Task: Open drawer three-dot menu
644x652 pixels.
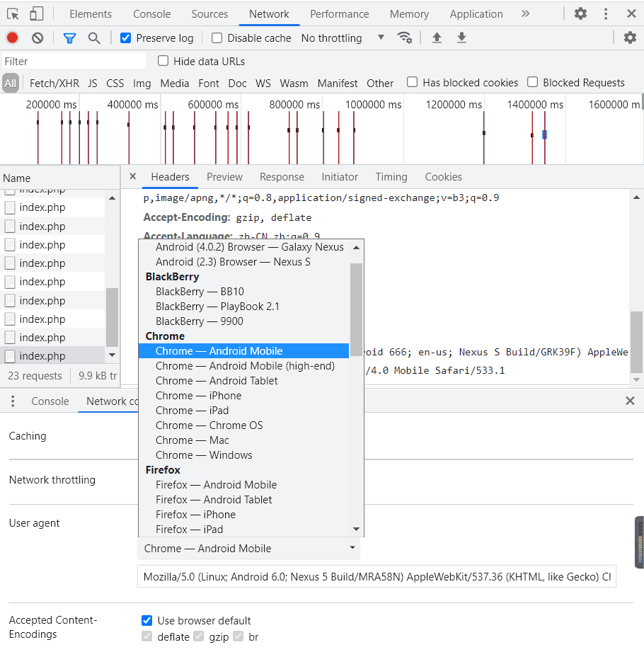Action: click(13, 401)
